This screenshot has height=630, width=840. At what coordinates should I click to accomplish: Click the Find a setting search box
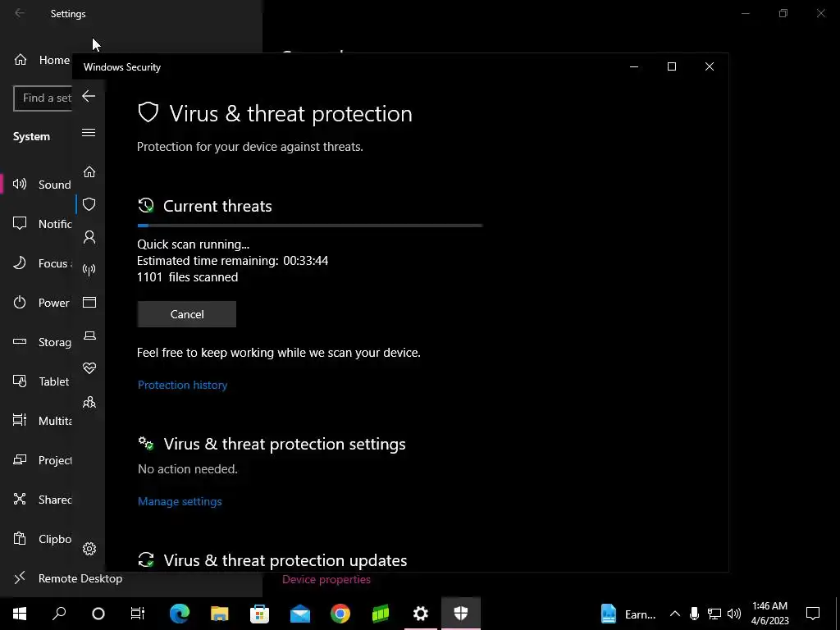[x=43, y=98]
